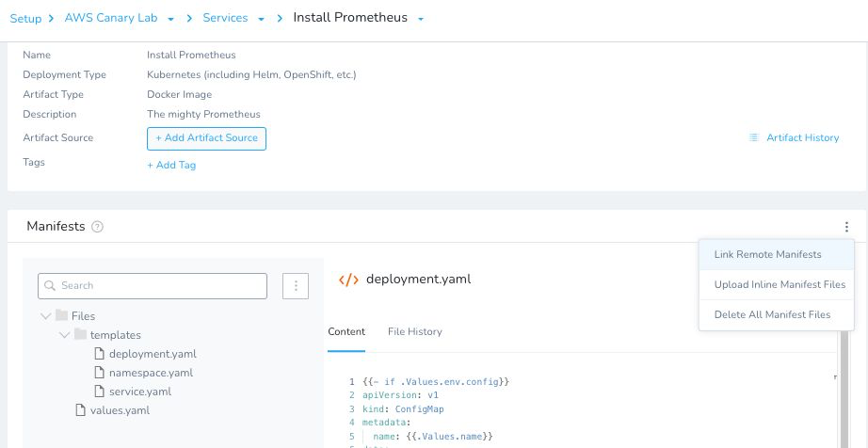Click the Kubernetes deployment type value
The width and height of the screenshot is (868, 448).
pyautogui.click(x=251, y=74)
